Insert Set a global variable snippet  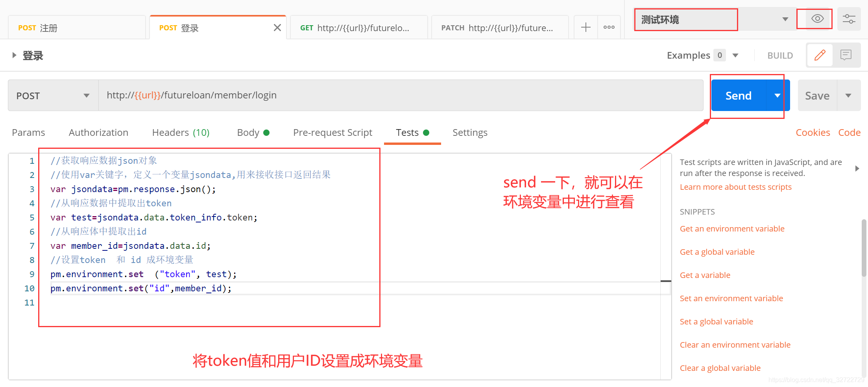coord(716,322)
